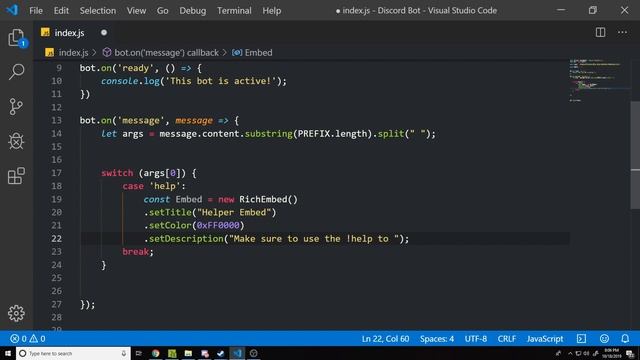
Task: Click RichEmbed() on line 19
Action: (x=268, y=199)
